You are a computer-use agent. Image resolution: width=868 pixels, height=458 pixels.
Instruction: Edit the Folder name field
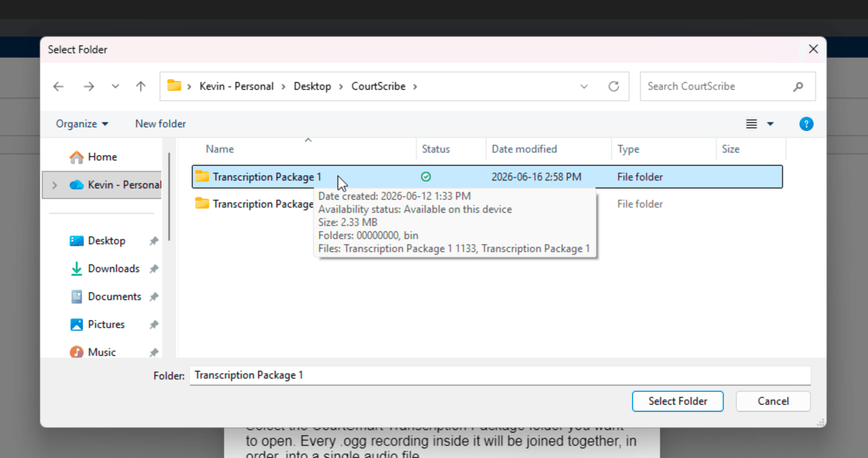(500, 375)
